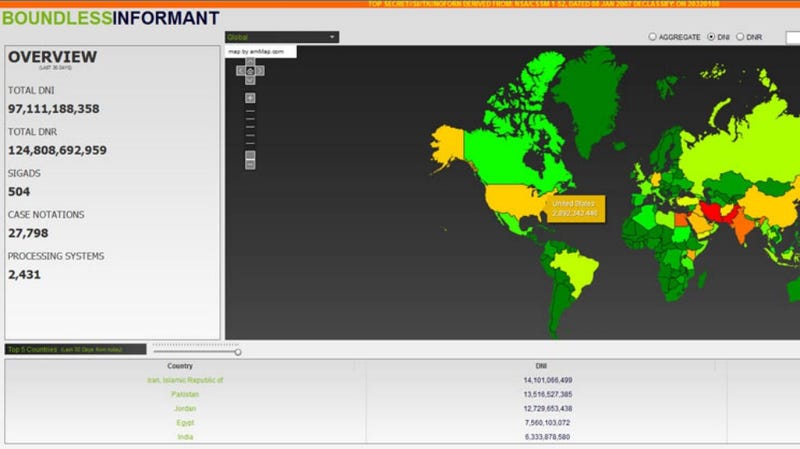Click Brazil on the world map
The width and height of the screenshot is (800, 449).
[577, 268]
